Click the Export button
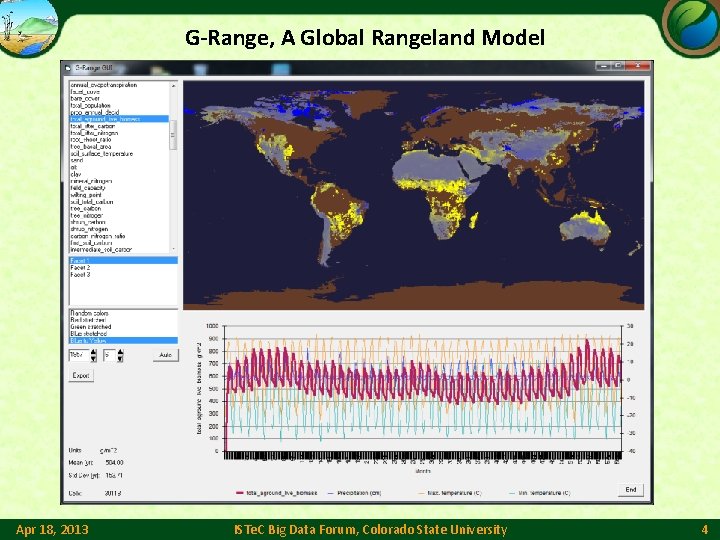 81,376
